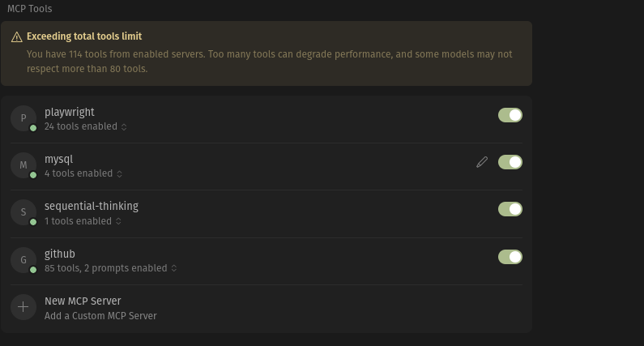Disable the playwright server toggle
Screen dimensions: 644x346
510,115
